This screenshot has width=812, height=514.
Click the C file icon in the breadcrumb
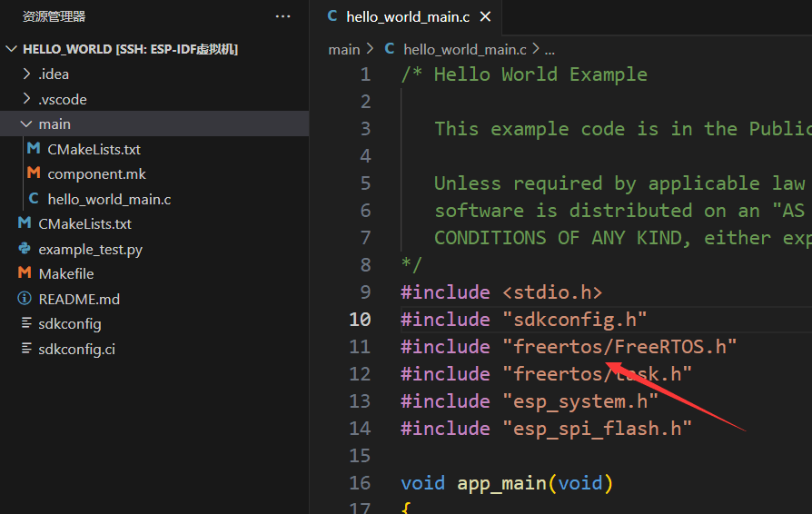[390, 49]
